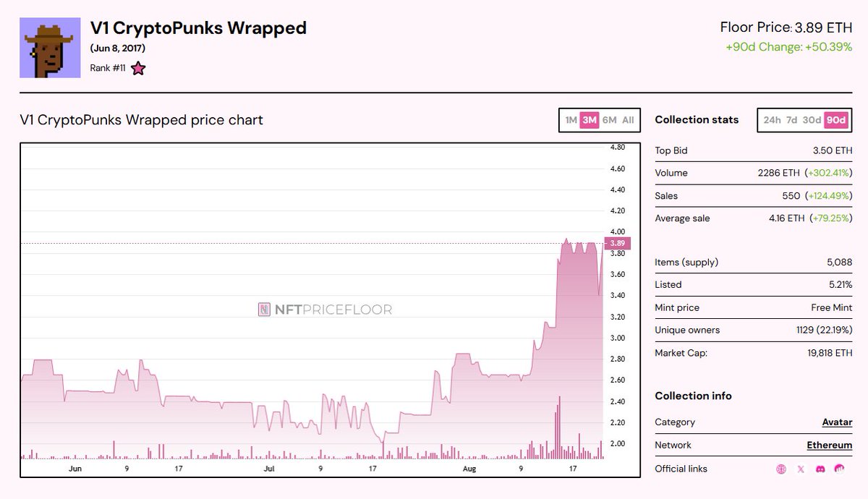Click the Free Mint value
868x499 pixels.
pos(832,308)
